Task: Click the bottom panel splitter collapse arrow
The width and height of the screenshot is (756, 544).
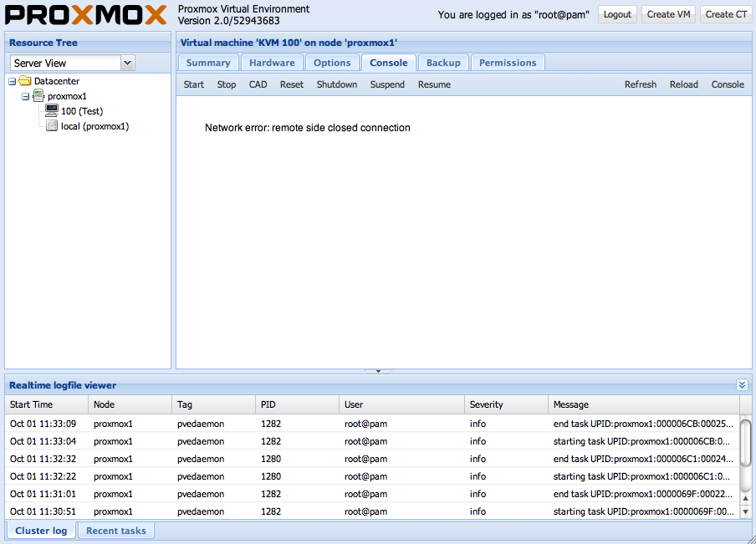Action: click(x=378, y=370)
